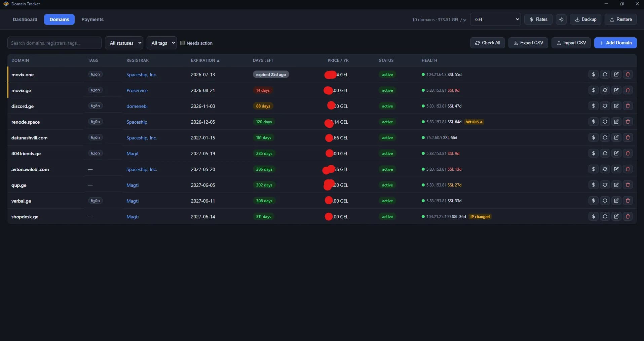Screen dimensions: 644x341
Task: Click the Check All button
Action: [x=488, y=43]
